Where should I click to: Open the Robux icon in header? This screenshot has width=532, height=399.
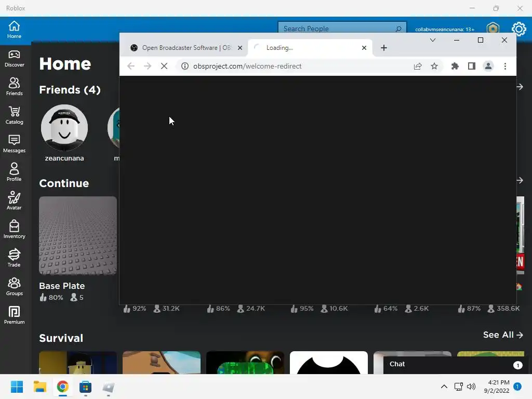tap(493, 28)
